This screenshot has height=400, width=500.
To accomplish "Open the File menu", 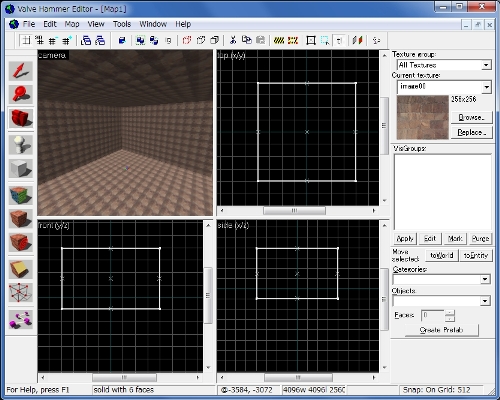I will [x=29, y=24].
